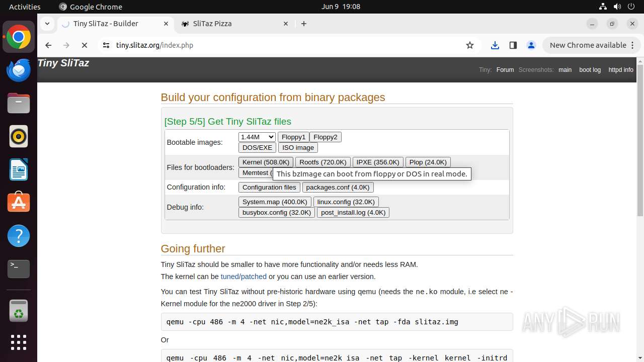Open the Files manager in the dock
The image size is (644, 362).
tap(19, 104)
